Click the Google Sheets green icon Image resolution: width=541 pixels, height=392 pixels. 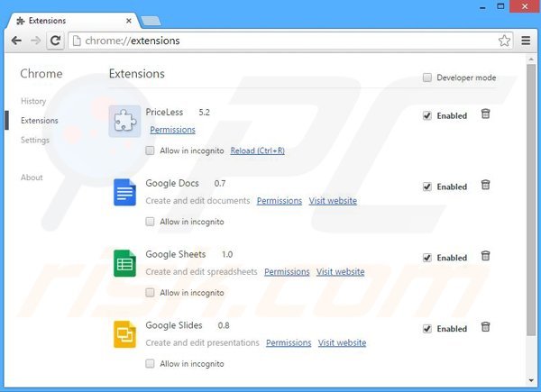click(124, 263)
